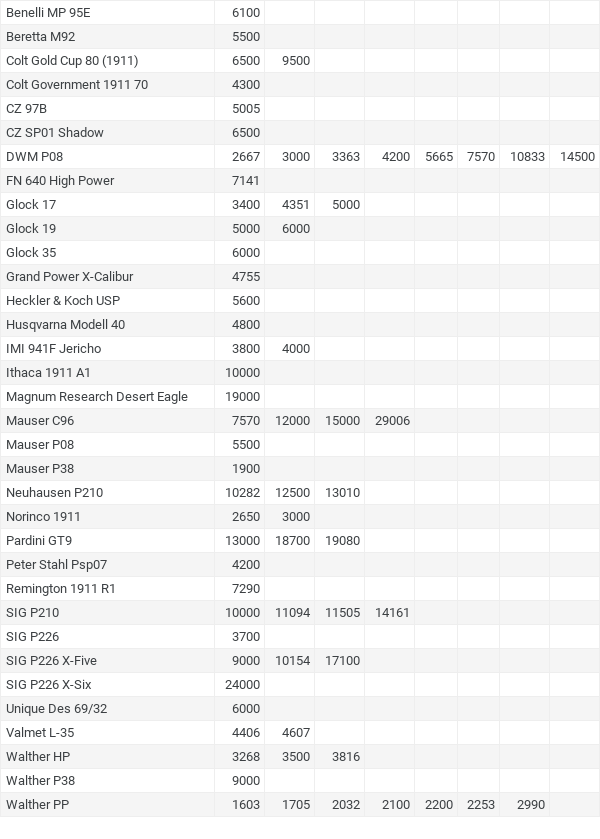Select the FN 640 High Power name
Viewport: 600px width, 839px height.
click(x=60, y=181)
